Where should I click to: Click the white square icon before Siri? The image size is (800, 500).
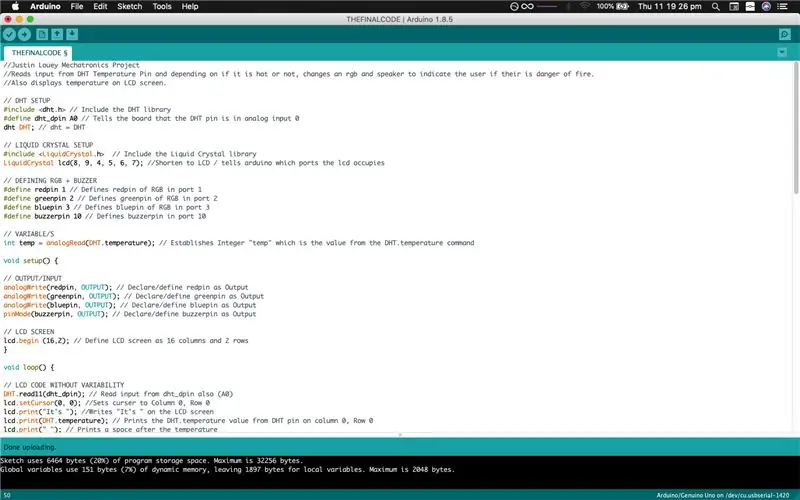coord(750,7)
